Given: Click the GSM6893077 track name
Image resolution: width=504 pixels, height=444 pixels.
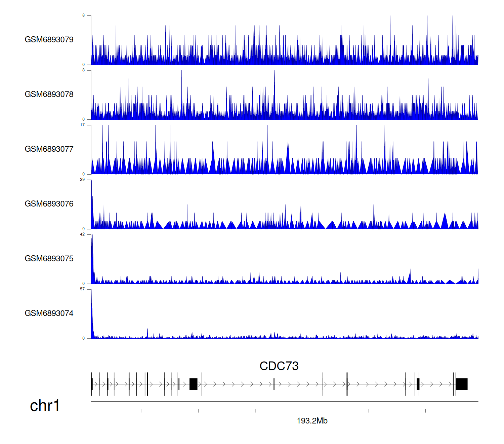Looking at the screenshot, I should tap(49, 149).
